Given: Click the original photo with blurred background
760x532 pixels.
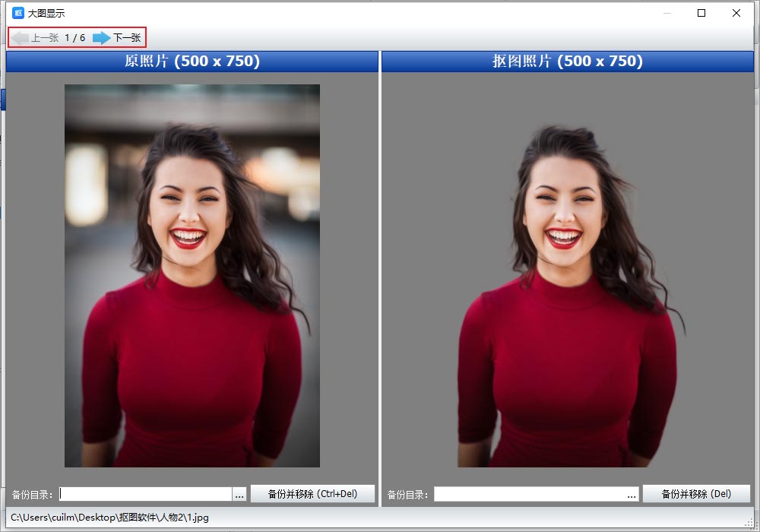Looking at the screenshot, I should coord(192,275).
